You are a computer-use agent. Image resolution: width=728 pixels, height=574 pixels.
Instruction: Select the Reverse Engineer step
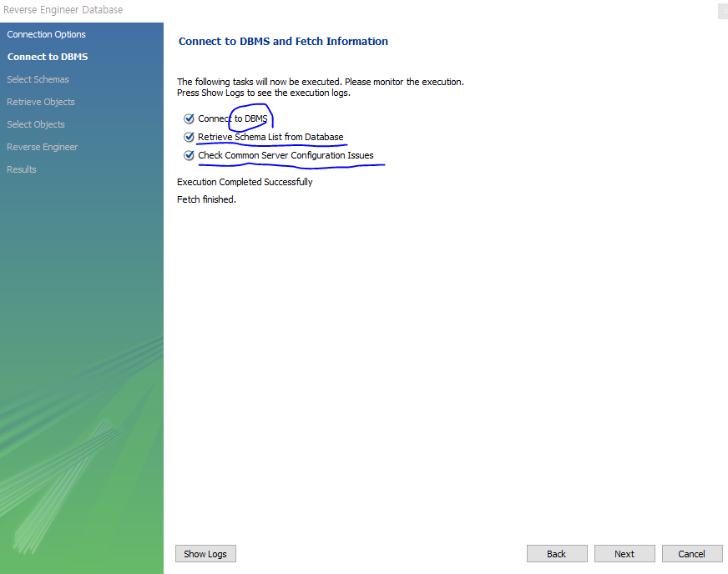[43, 147]
